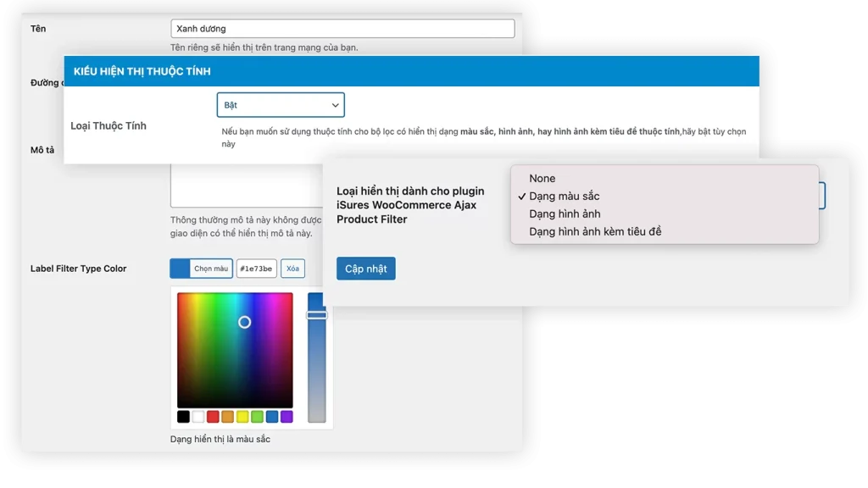Select the yellow palette swatch

pyautogui.click(x=242, y=417)
